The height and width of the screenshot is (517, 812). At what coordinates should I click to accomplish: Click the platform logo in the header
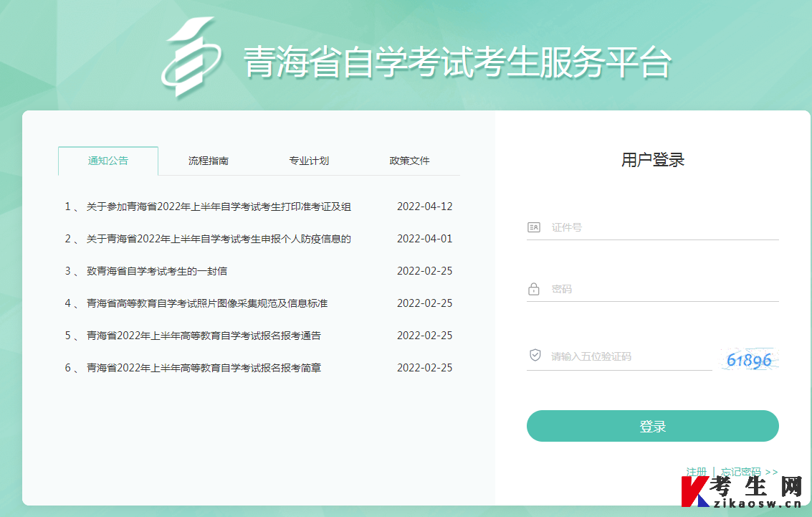tap(191, 57)
